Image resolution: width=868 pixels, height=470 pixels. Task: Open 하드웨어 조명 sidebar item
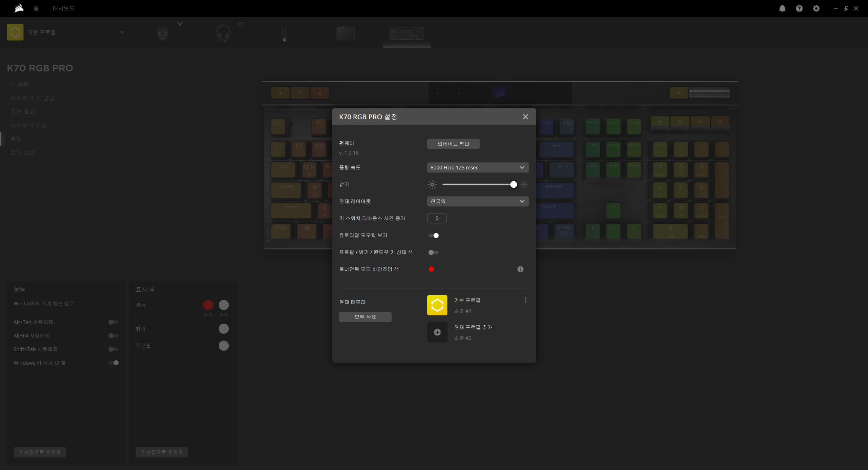pyautogui.click(x=28, y=125)
